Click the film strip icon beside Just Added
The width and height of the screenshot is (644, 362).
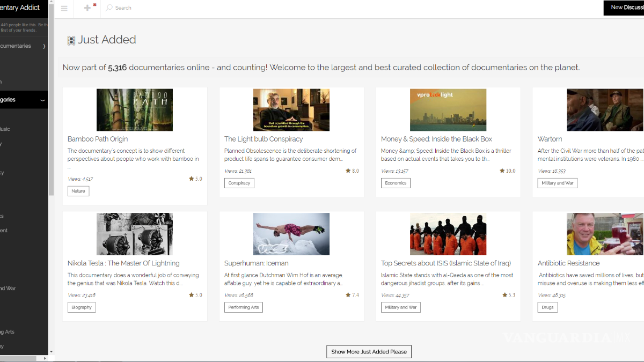pyautogui.click(x=71, y=40)
